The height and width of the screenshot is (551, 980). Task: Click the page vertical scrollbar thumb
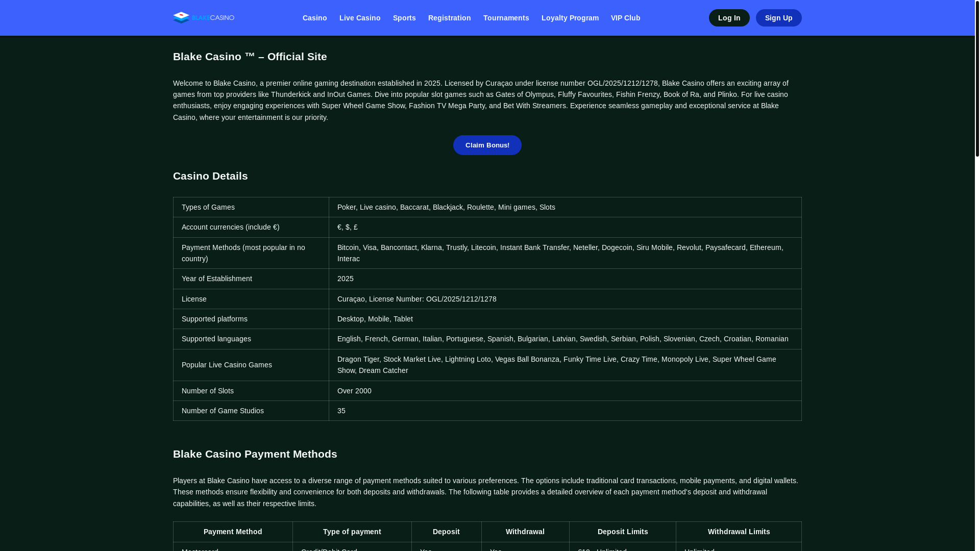(x=977, y=78)
